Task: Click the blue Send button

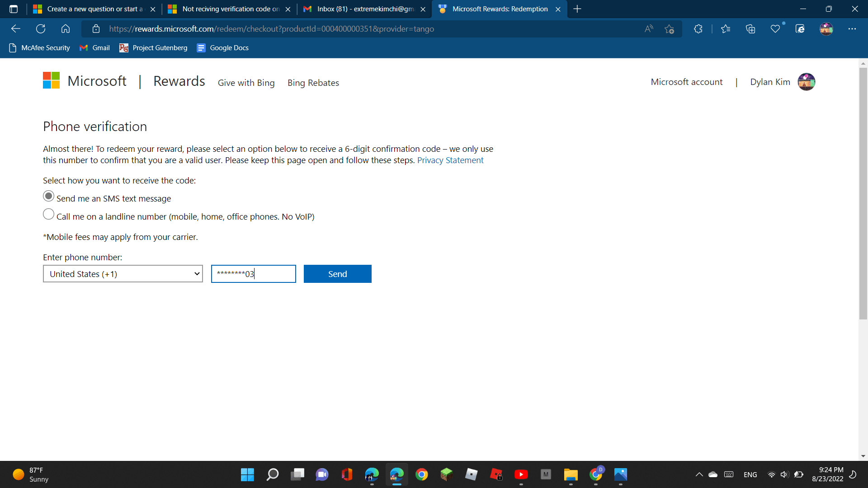Action: pyautogui.click(x=337, y=274)
